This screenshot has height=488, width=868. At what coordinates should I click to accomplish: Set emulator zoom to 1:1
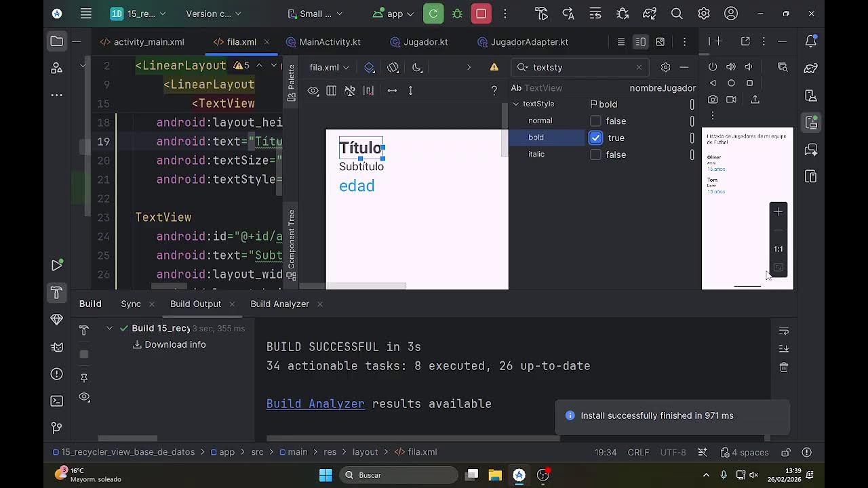[778, 249]
